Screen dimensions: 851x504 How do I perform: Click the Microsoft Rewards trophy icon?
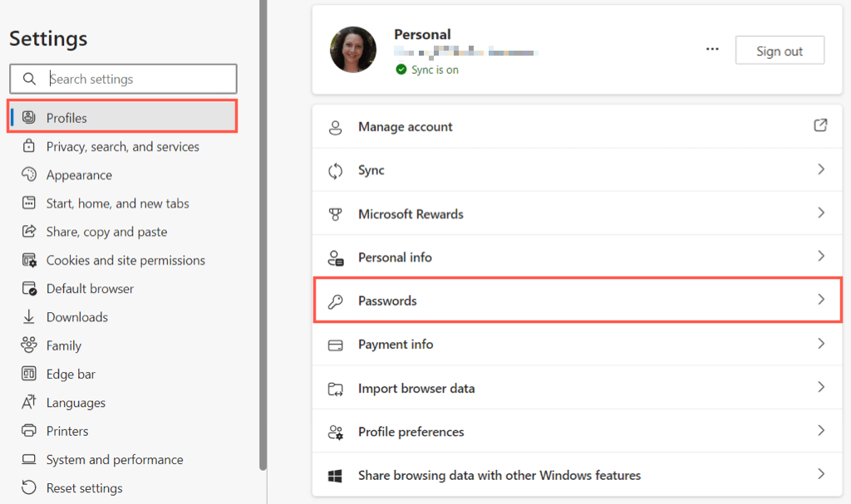coord(336,213)
